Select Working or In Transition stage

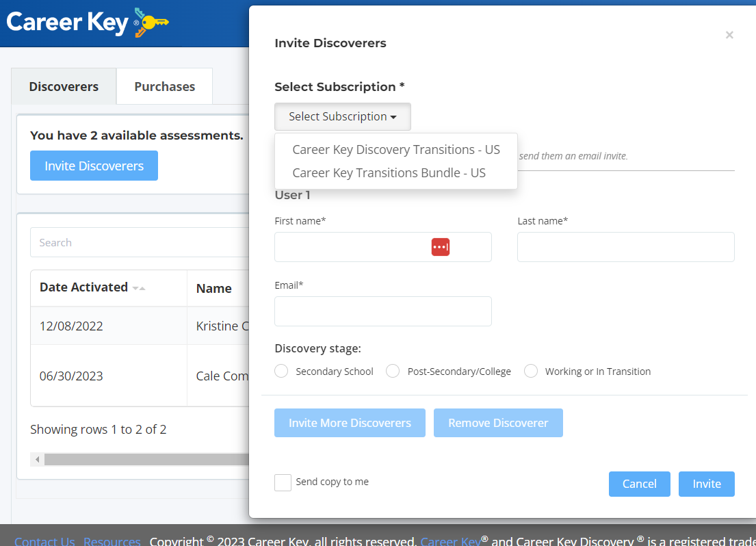pos(531,371)
